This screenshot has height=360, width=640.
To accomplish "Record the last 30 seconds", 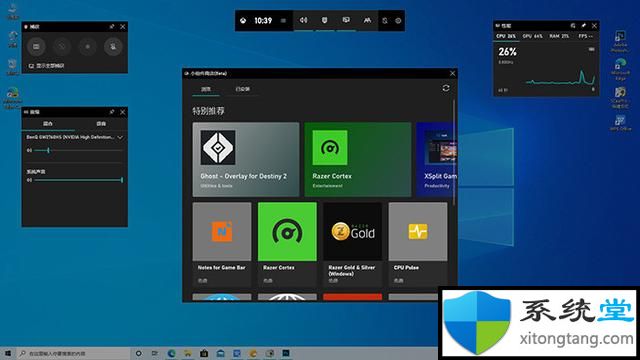I will pos(62,47).
